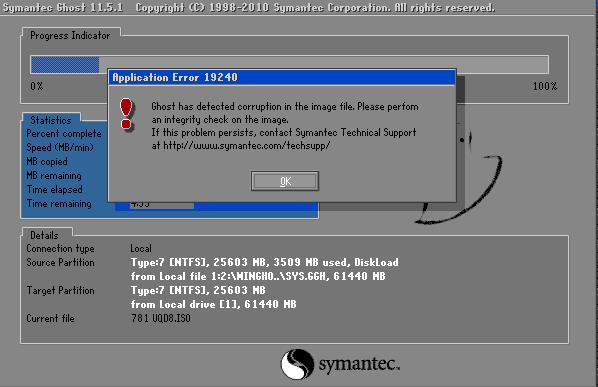598x387 pixels.
Task: Click the Percent complete label
Action: [64, 133]
